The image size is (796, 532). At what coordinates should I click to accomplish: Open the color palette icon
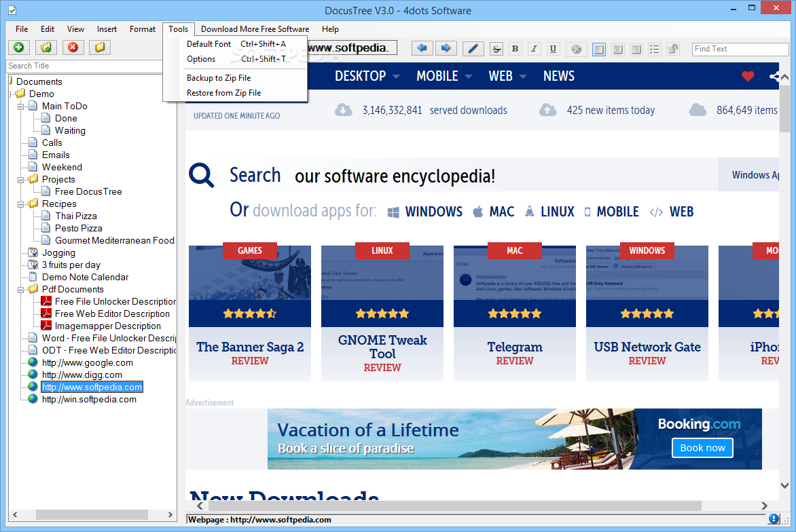(576, 49)
